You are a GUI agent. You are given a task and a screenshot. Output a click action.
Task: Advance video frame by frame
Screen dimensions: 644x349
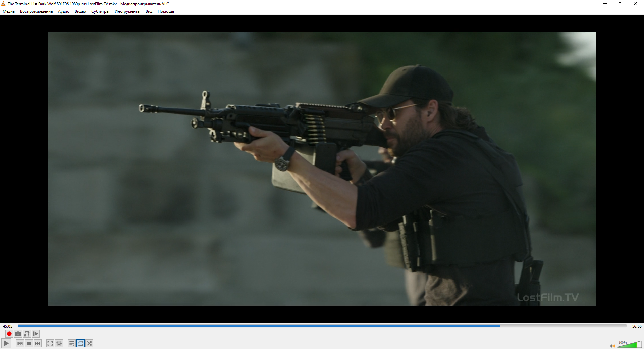[x=36, y=334]
